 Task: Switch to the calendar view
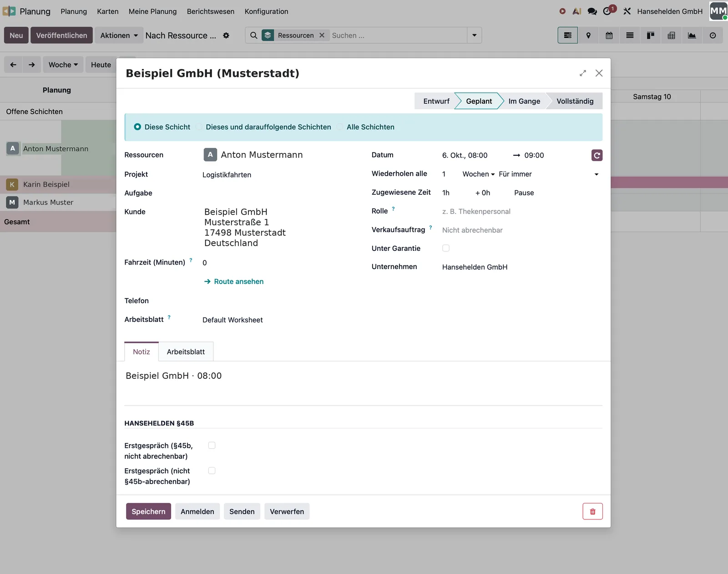pos(609,36)
